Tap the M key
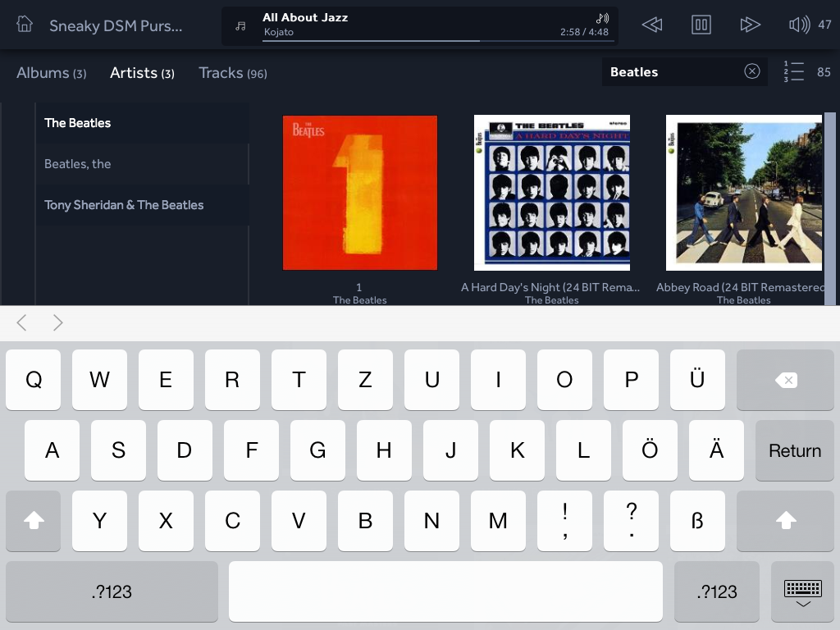The width and height of the screenshot is (840, 630). pyautogui.click(x=498, y=521)
